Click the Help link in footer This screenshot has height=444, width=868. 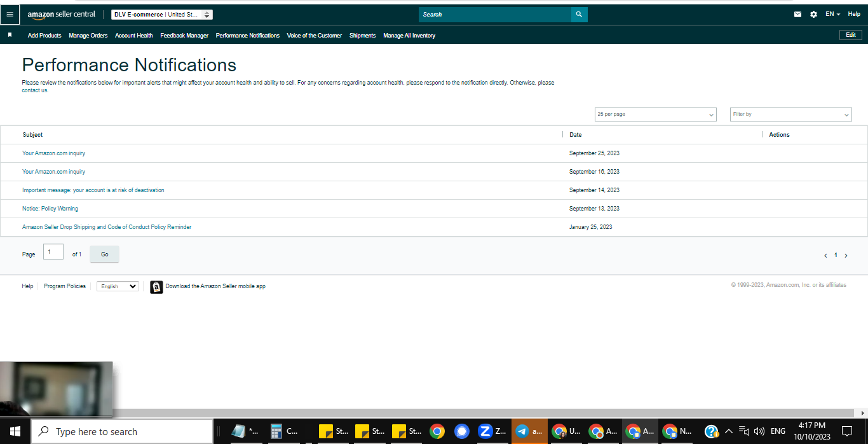pyautogui.click(x=27, y=286)
